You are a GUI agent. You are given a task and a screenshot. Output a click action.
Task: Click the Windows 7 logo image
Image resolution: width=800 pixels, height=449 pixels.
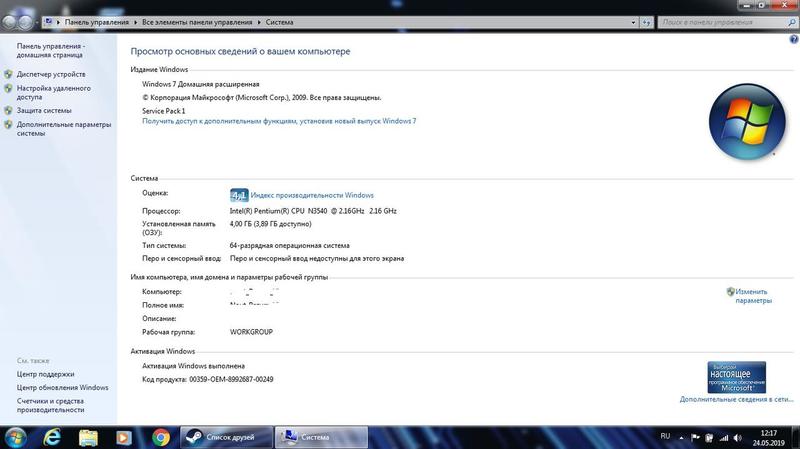(747, 122)
